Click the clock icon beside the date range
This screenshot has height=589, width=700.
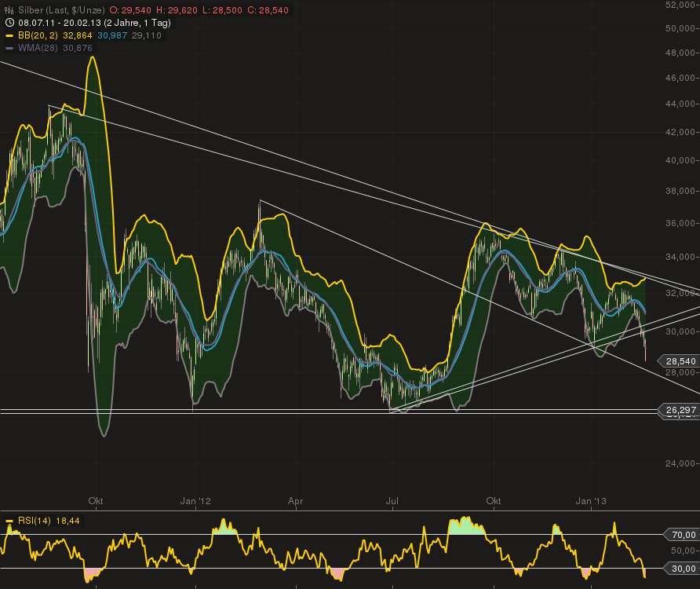[x=9, y=23]
